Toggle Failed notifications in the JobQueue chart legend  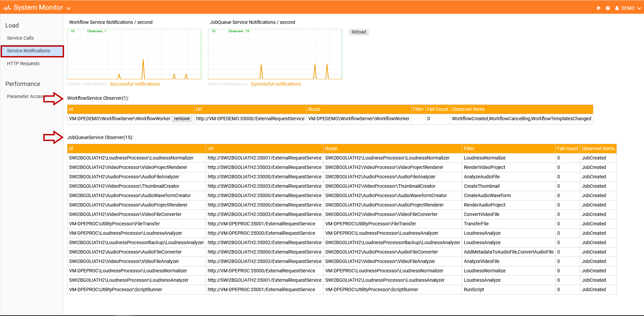(x=227, y=84)
